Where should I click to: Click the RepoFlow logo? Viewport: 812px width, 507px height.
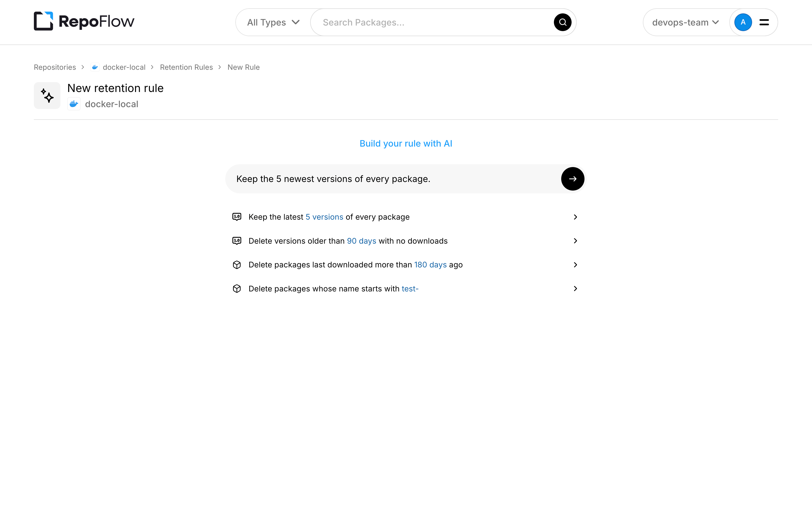point(84,21)
